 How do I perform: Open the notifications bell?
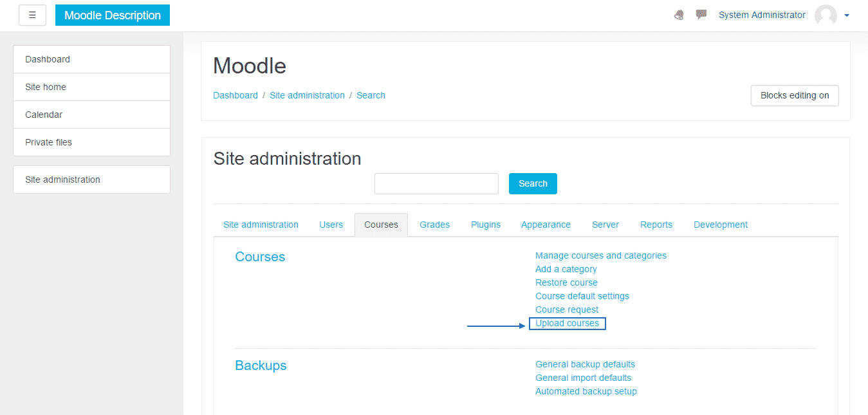point(678,14)
